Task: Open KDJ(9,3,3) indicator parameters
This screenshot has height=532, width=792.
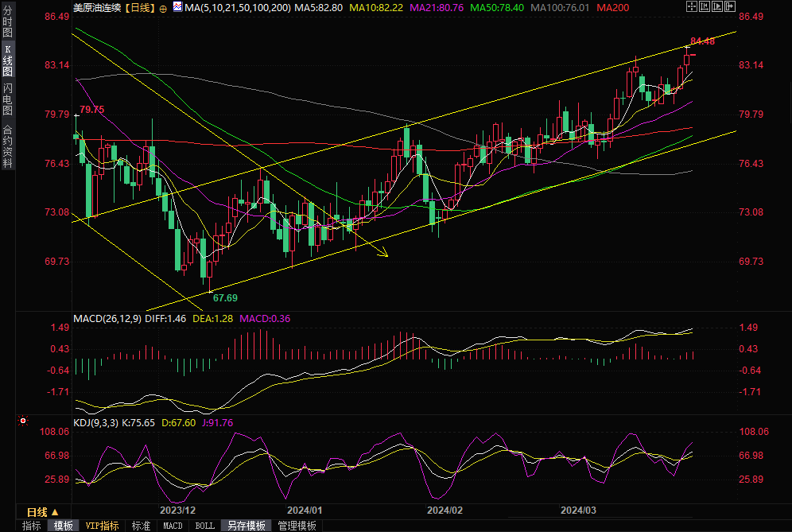Action: point(95,423)
